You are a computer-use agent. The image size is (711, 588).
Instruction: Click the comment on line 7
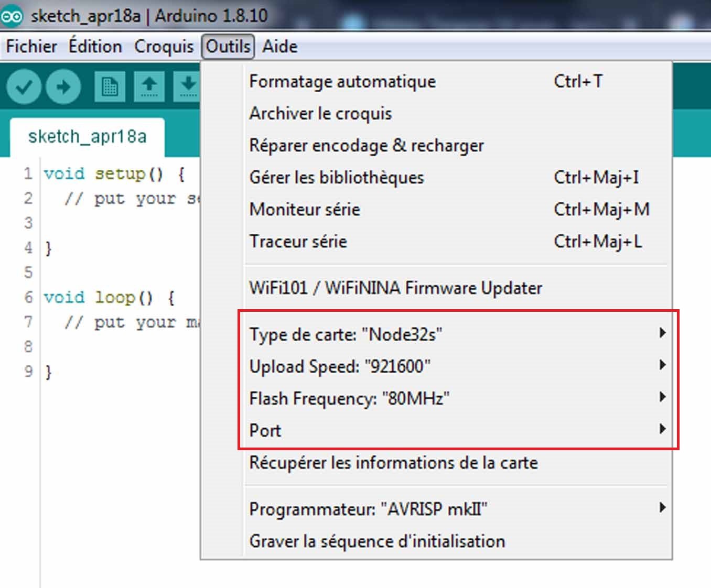[132, 322]
